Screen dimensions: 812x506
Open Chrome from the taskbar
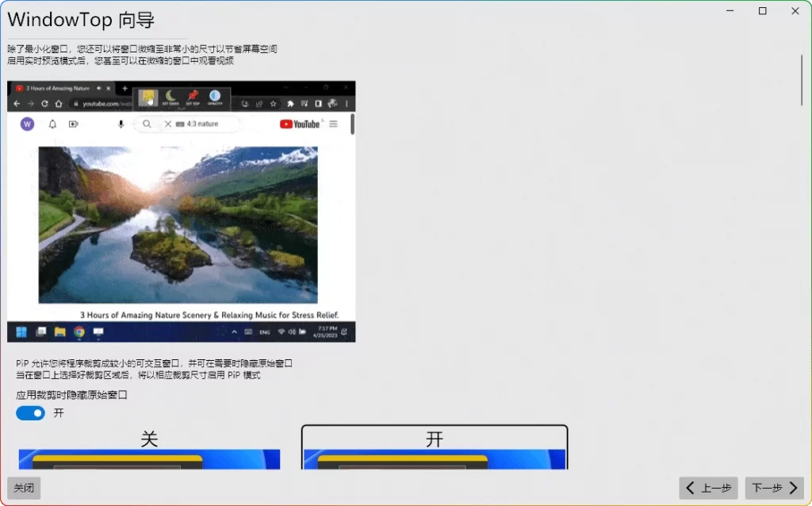point(79,331)
